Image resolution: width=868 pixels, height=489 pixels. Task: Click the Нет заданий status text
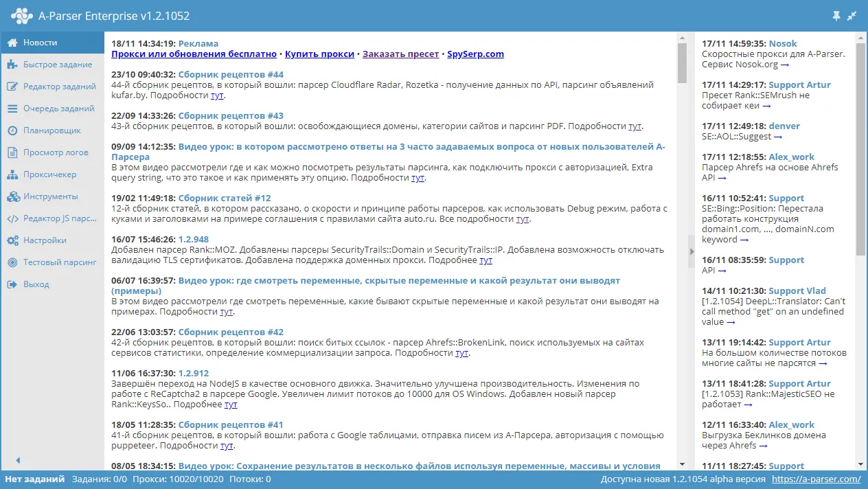(x=35, y=479)
